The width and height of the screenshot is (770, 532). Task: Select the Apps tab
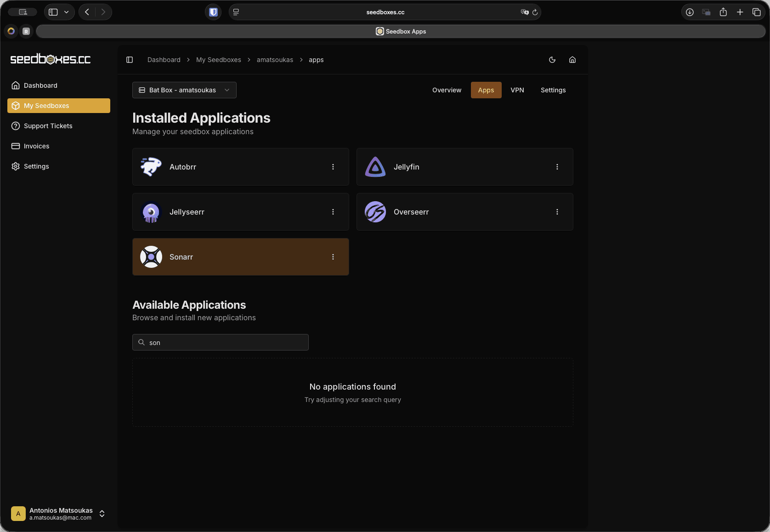click(x=486, y=90)
